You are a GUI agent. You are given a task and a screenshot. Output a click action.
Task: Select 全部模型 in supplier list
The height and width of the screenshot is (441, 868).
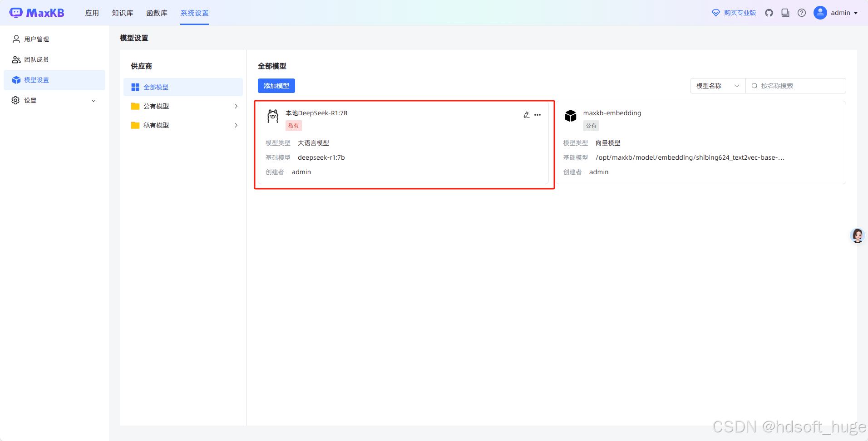coord(183,87)
